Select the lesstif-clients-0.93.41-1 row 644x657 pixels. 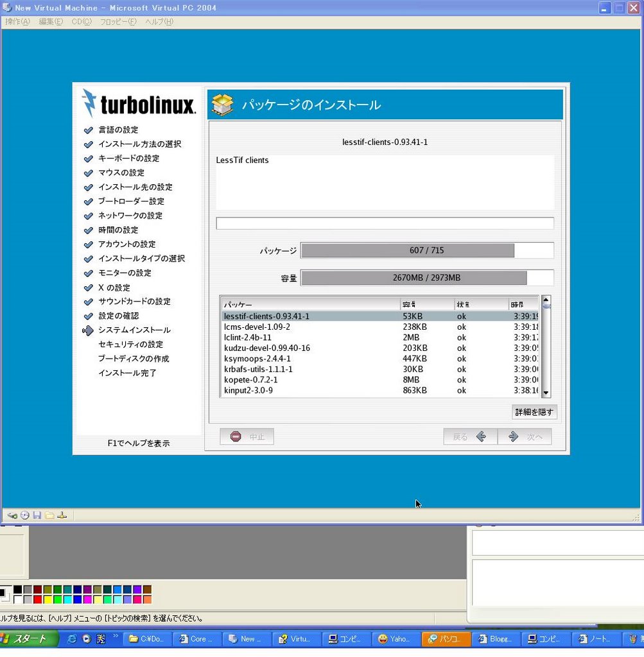click(x=380, y=316)
